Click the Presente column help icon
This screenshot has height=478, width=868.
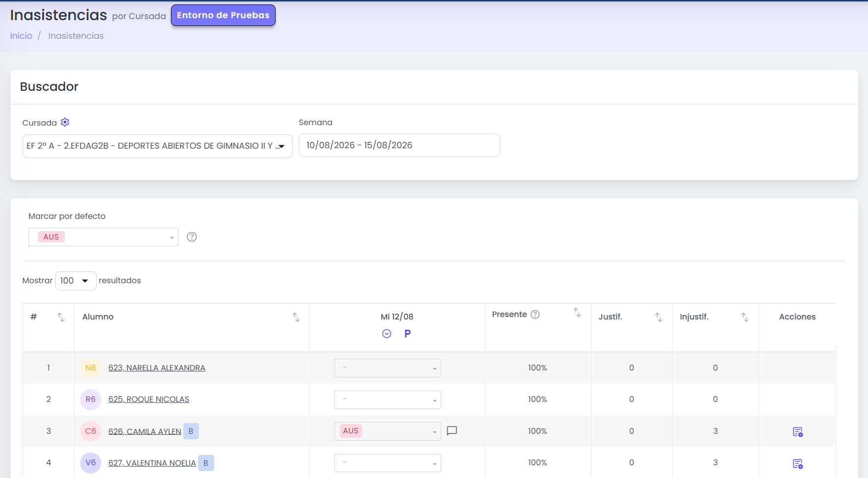[535, 315]
